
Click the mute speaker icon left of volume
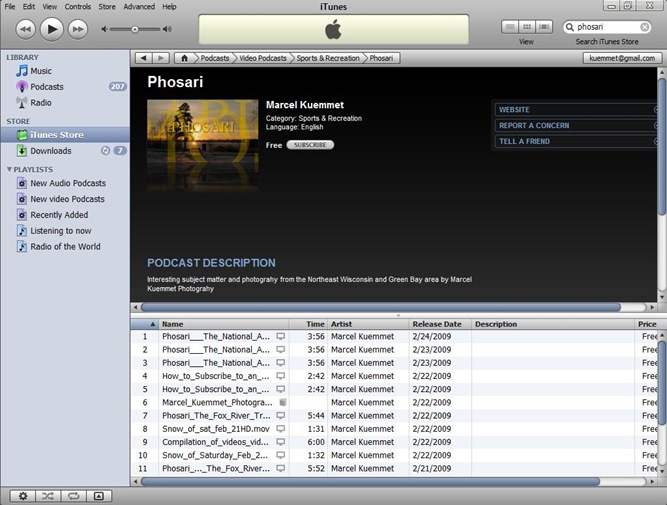point(104,29)
